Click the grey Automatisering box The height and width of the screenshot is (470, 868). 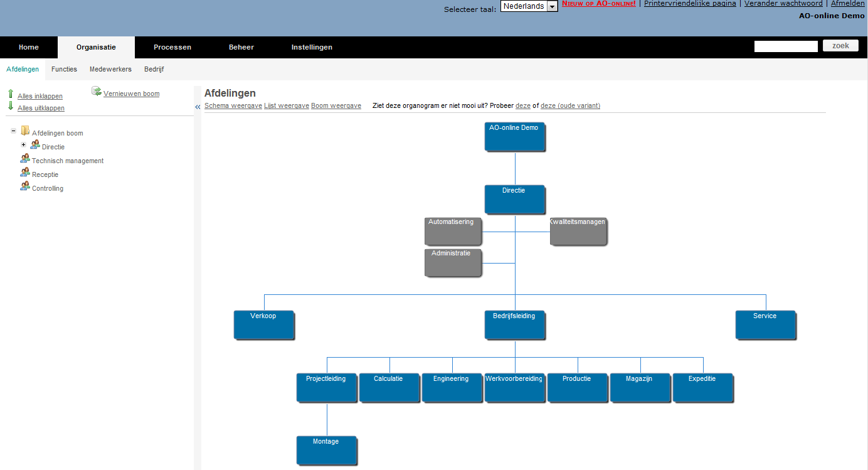click(453, 231)
